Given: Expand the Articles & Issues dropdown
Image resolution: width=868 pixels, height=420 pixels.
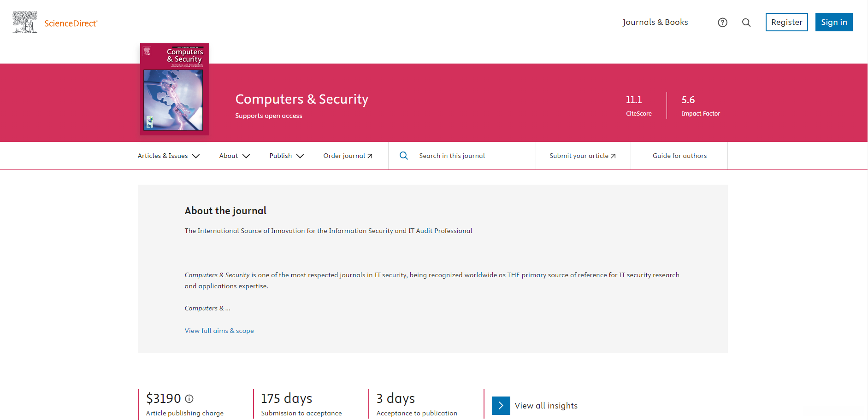Looking at the screenshot, I should [168, 156].
